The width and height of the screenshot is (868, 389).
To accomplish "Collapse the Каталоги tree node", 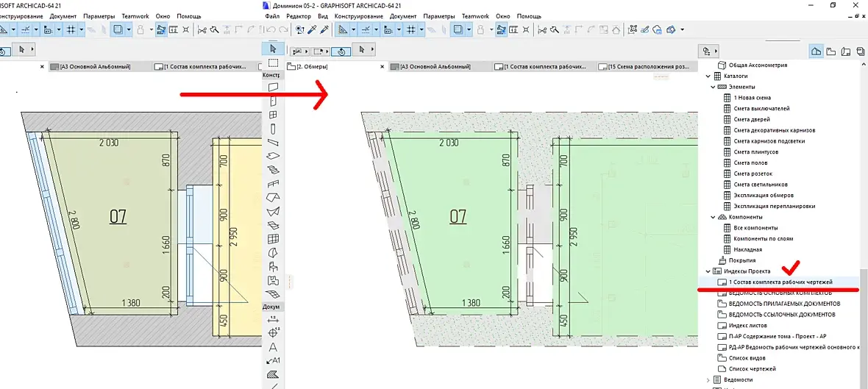I will (708, 76).
